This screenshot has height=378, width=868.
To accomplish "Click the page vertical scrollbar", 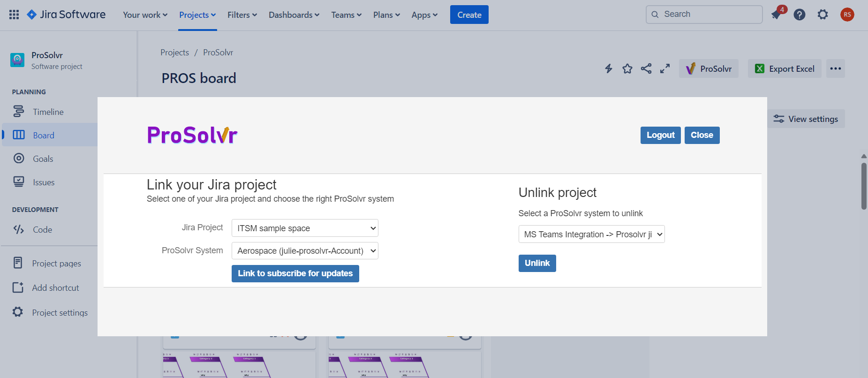I will point(864,186).
